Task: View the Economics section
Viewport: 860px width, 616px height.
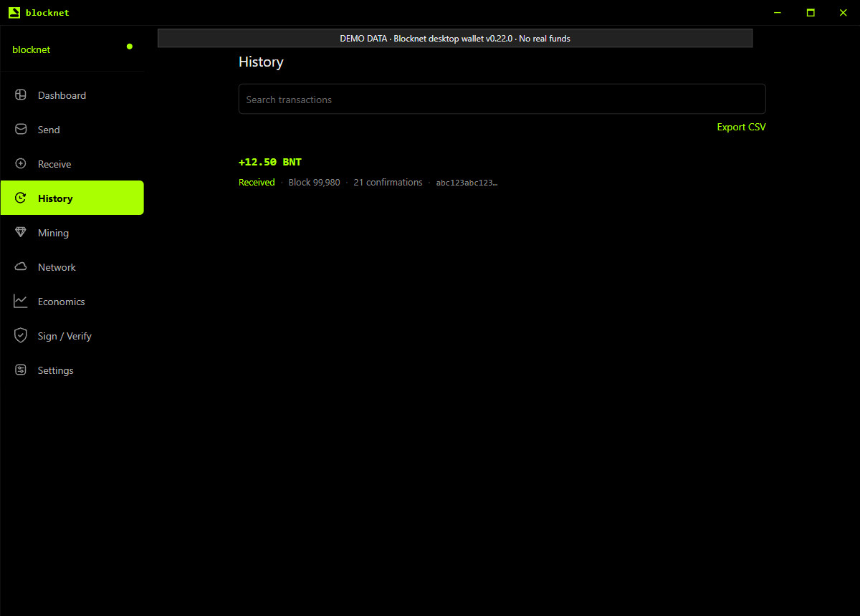Action: (72, 302)
